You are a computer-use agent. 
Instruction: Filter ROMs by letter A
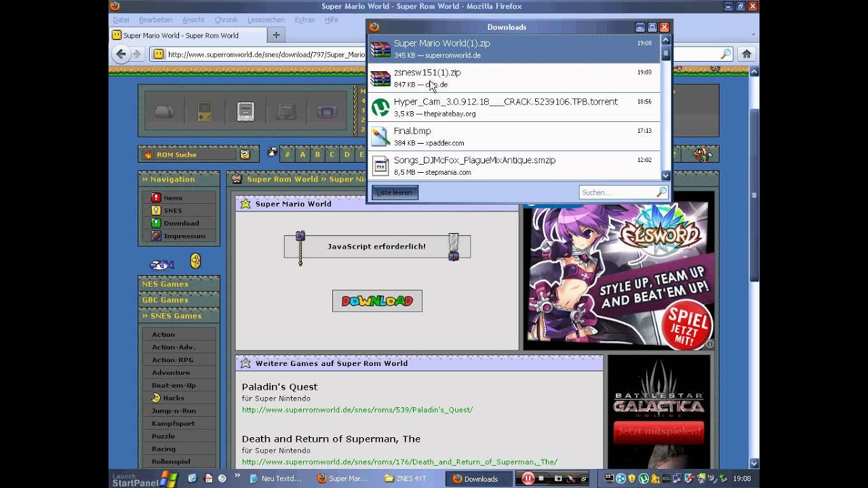click(x=302, y=155)
